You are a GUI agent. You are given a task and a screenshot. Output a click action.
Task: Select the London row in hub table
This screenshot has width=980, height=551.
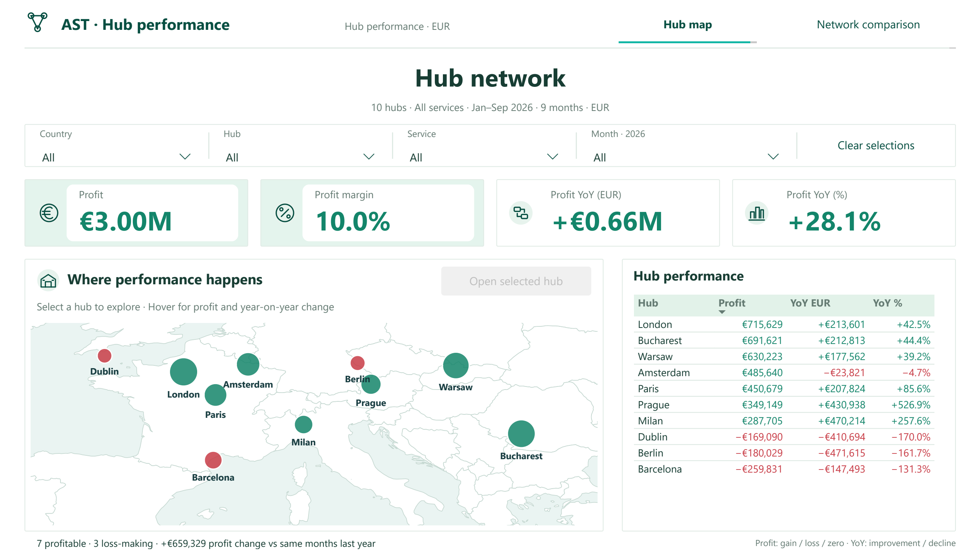click(784, 324)
